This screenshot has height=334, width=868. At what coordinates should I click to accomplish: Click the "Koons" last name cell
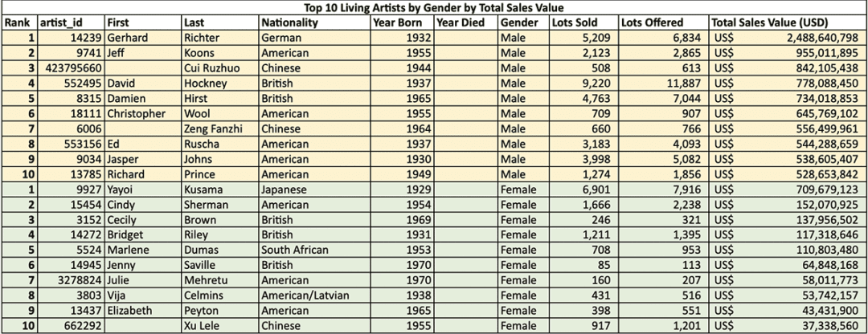pos(198,53)
